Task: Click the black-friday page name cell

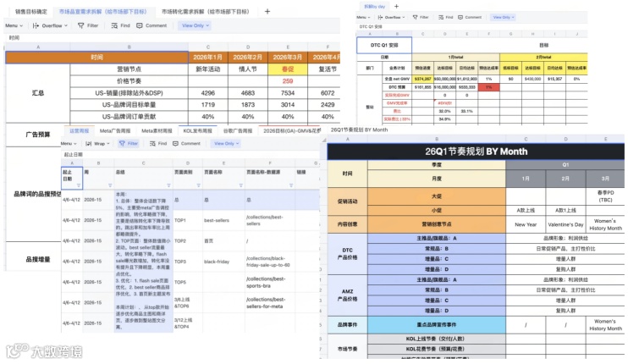Action: [223, 262]
